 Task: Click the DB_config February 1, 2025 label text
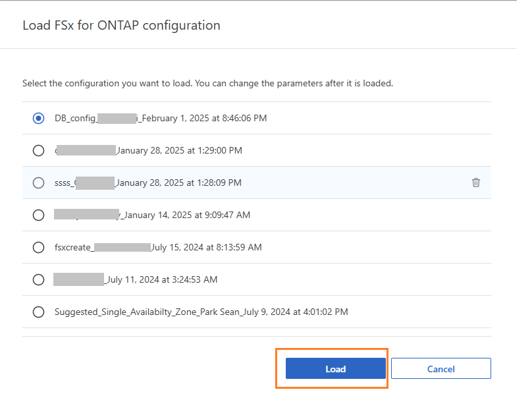pyautogui.click(x=161, y=119)
